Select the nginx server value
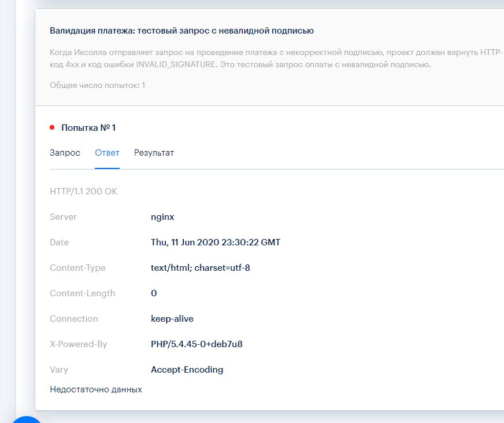 [x=162, y=217]
